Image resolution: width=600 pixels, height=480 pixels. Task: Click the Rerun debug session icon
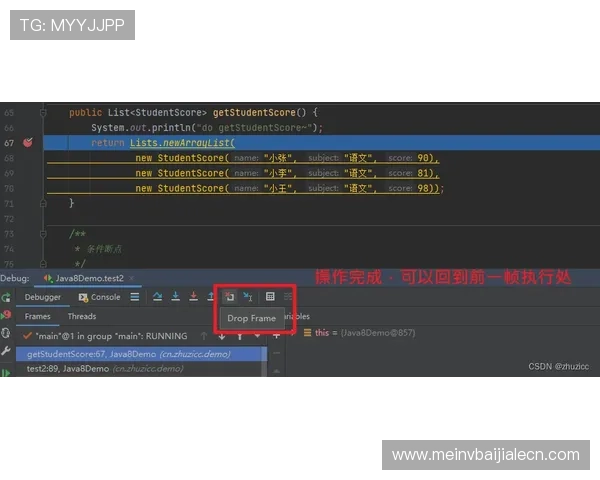[7, 297]
